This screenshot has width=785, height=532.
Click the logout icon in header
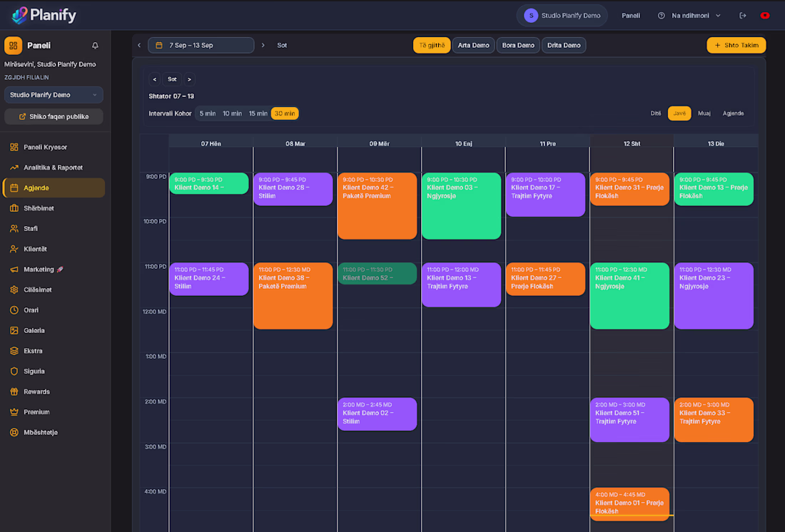(743, 16)
